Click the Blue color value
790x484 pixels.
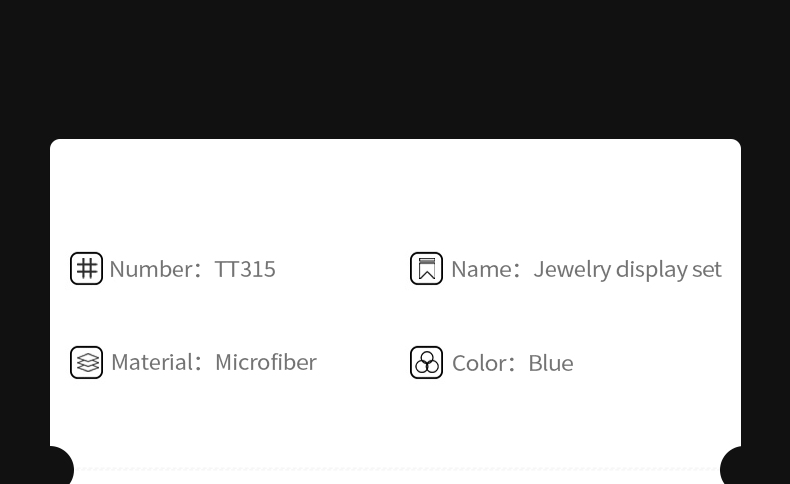tap(550, 363)
